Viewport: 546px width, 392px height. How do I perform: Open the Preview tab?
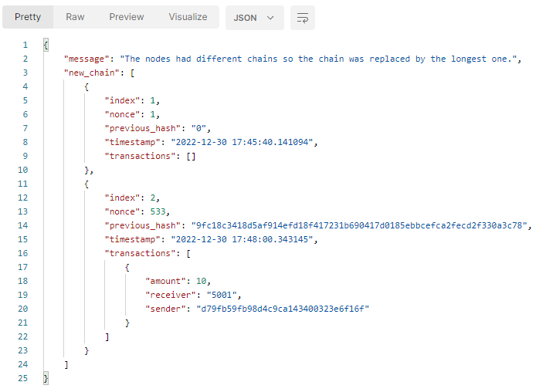pyautogui.click(x=126, y=17)
